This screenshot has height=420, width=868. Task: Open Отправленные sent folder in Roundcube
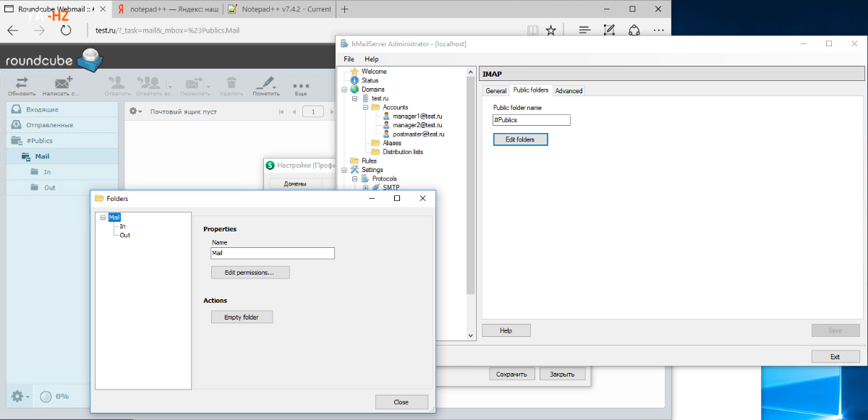point(62,125)
